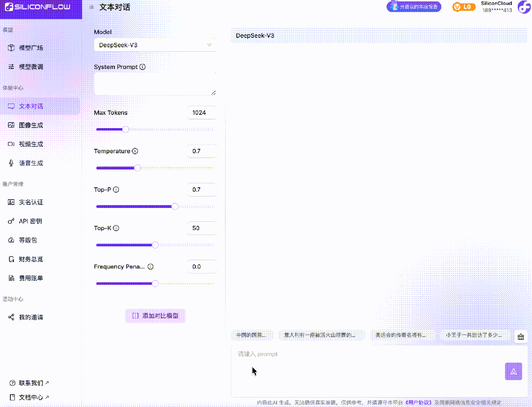Open the API 密钥 page

coord(30,221)
